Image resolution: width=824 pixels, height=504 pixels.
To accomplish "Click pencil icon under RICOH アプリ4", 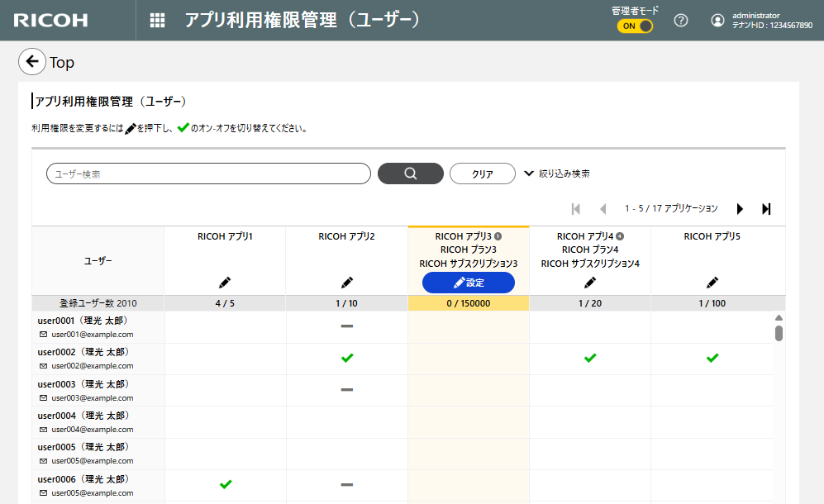I will pyautogui.click(x=590, y=283).
